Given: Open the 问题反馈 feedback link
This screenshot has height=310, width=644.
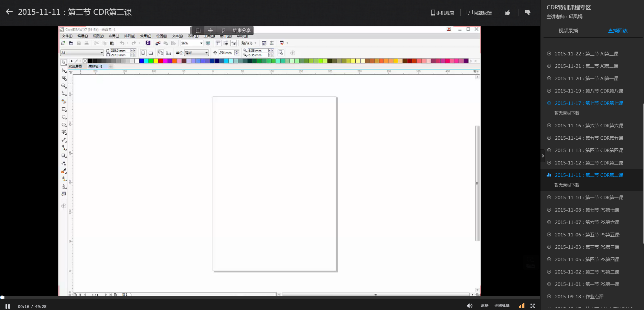Looking at the screenshot, I should click(x=479, y=13).
